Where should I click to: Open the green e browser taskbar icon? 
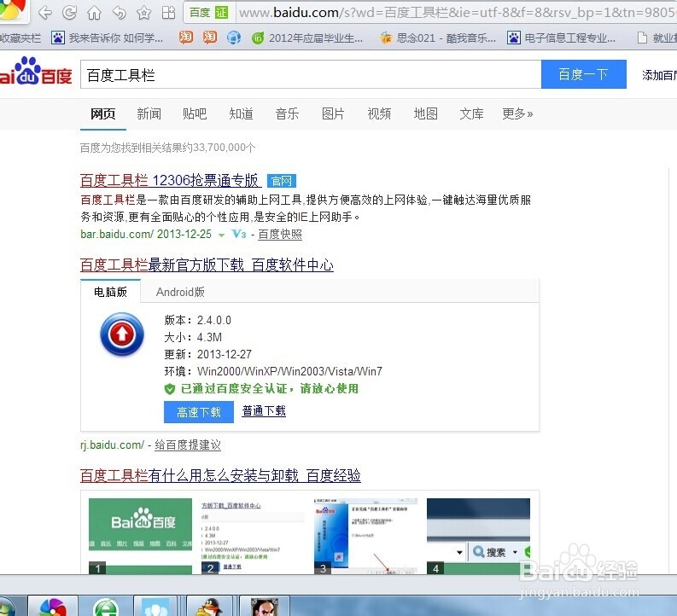pyautogui.click(x=105, y=607)
